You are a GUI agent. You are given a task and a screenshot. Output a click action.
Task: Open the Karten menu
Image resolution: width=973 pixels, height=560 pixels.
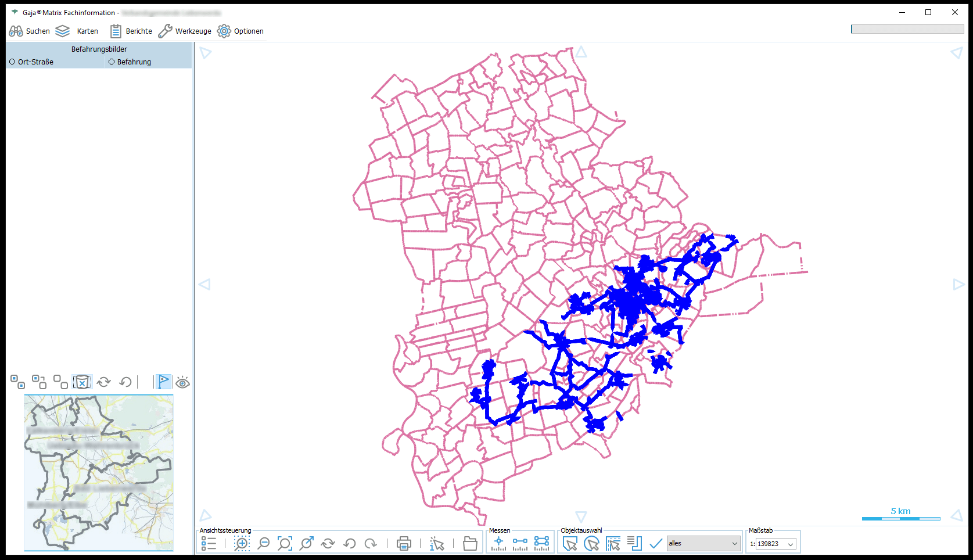(x=77, y=31)
